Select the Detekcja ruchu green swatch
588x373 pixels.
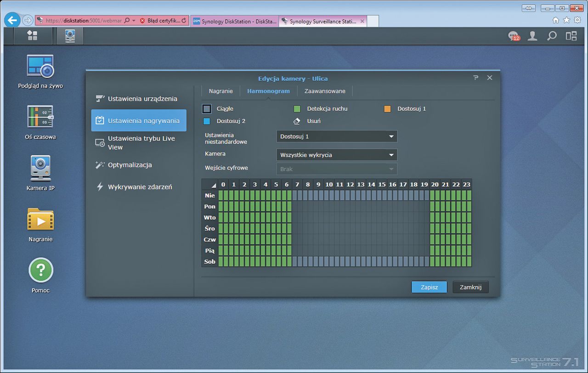click(297, 109)
